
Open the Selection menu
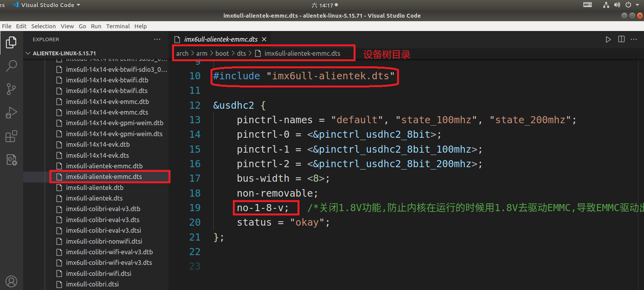(x=44, y=26)
